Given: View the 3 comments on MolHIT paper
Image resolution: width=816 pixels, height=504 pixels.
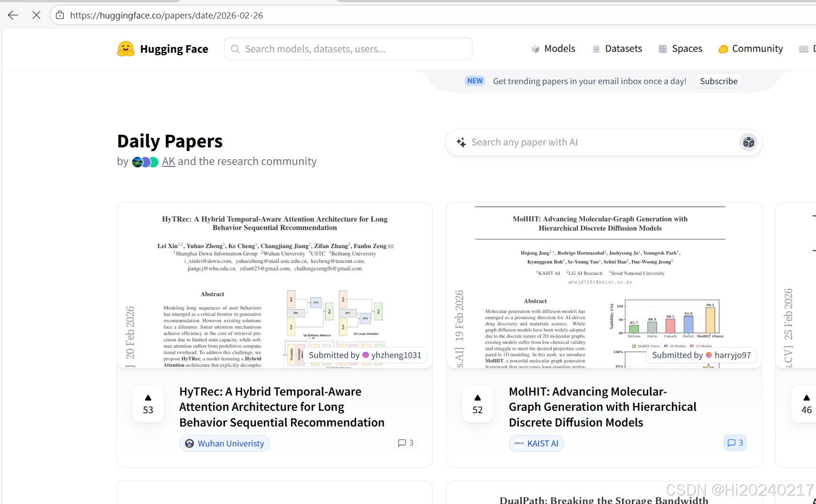Looking at the screenshot, I should point(735,443).
